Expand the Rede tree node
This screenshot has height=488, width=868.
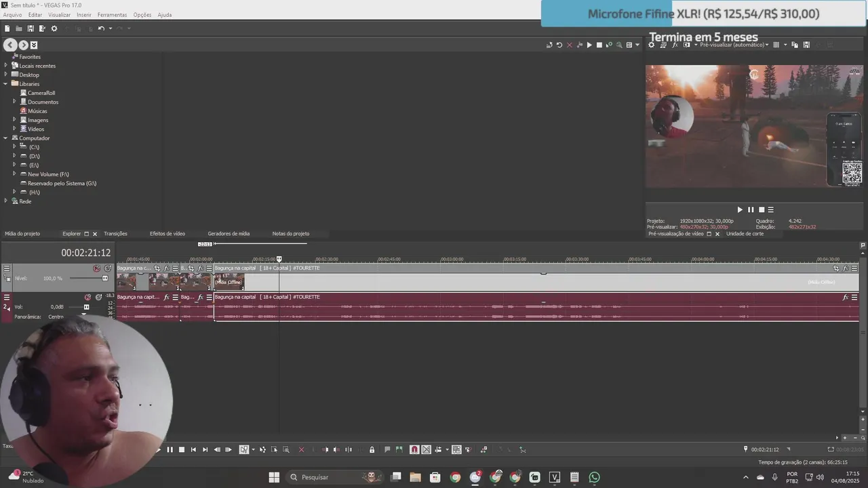[5, 201]
